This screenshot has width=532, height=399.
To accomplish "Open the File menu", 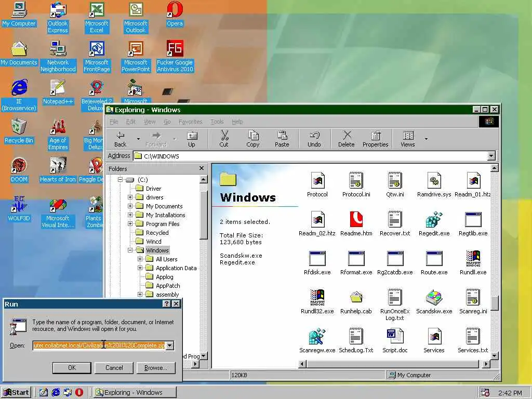I will click(x=114, y=122).
